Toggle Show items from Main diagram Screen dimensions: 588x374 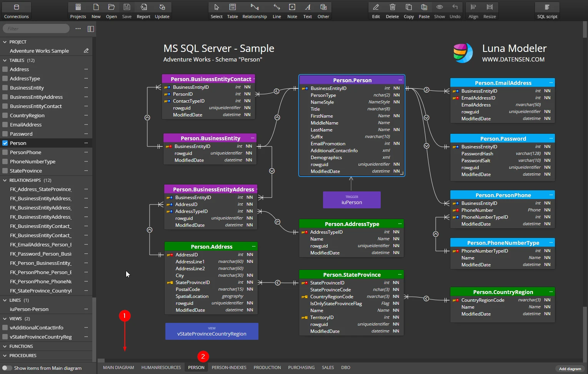(x=7, y=368)
